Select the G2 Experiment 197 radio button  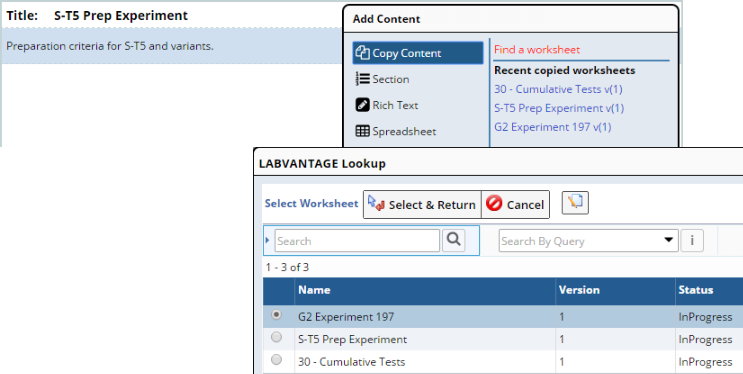[x=276, y=315]
